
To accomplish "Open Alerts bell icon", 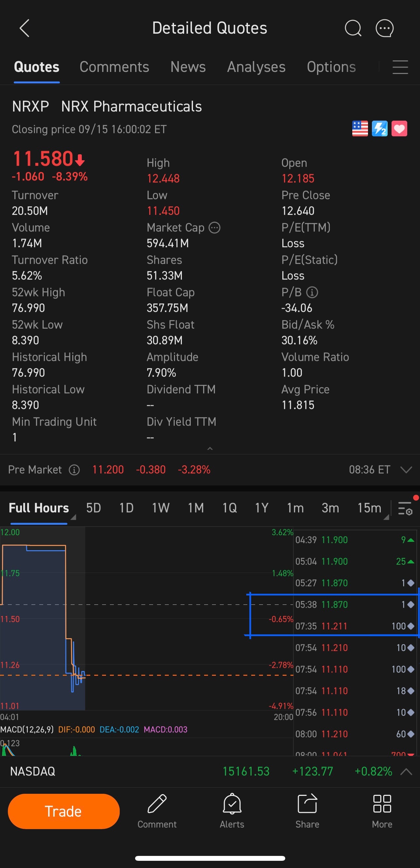I will tap(232, 804).
